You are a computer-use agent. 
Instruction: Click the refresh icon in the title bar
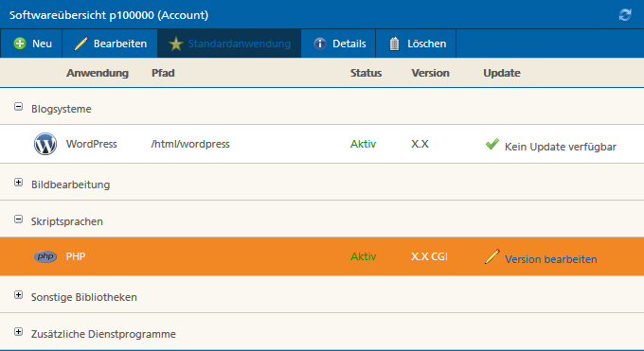pos(625,15)
